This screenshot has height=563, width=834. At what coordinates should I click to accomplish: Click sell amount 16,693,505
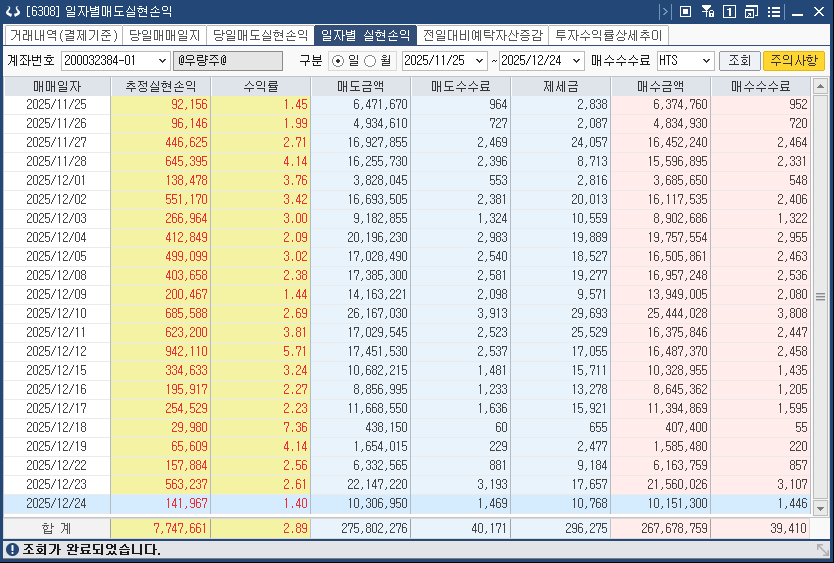(x=378, y=200)
